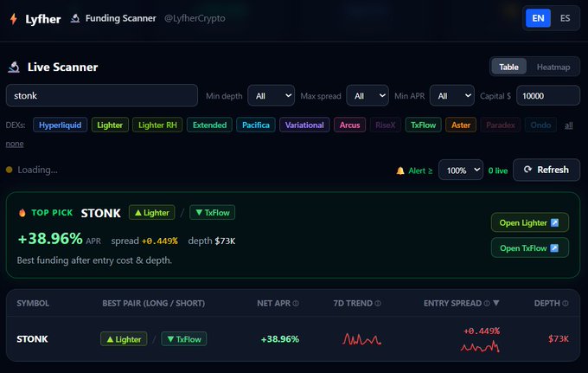The height and width of the screenshot is (373, 588).
Task: Click the +0.449% spread in table row
Action: pyautogui.click(x=482, y=331)
